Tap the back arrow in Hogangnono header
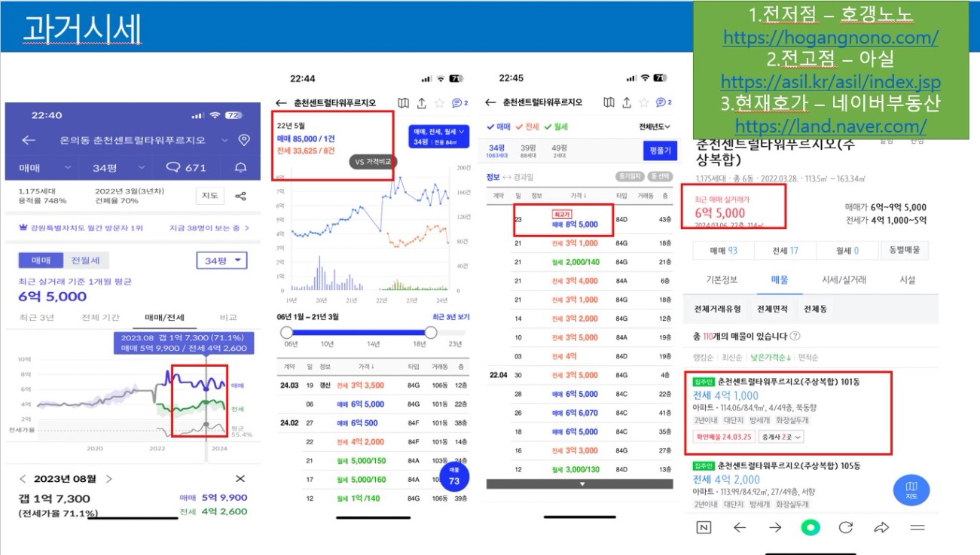Screen dimensions: 980x555 click(x=29, y=140)
